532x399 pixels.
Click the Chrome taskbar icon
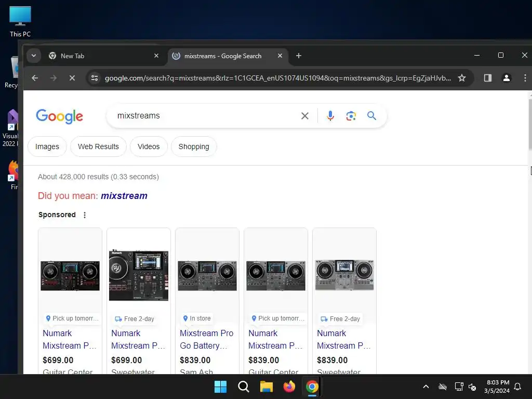point(312,387)
